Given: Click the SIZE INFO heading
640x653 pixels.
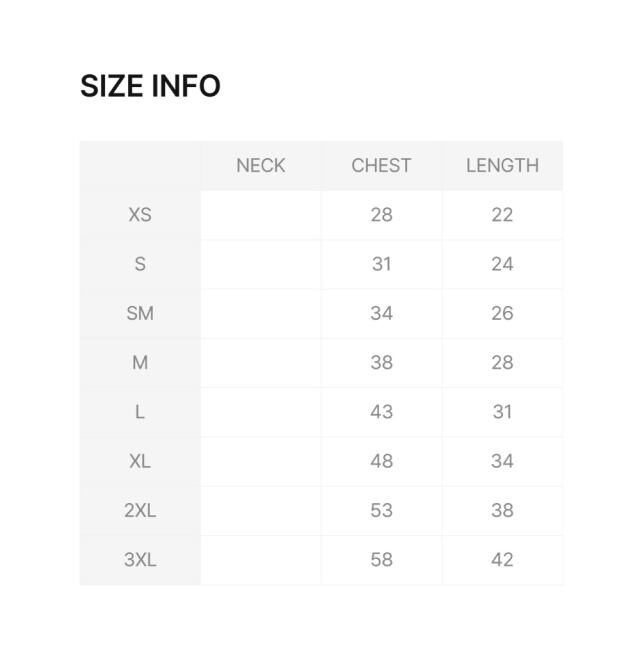Looking at the screenshot, I should 150,86.
